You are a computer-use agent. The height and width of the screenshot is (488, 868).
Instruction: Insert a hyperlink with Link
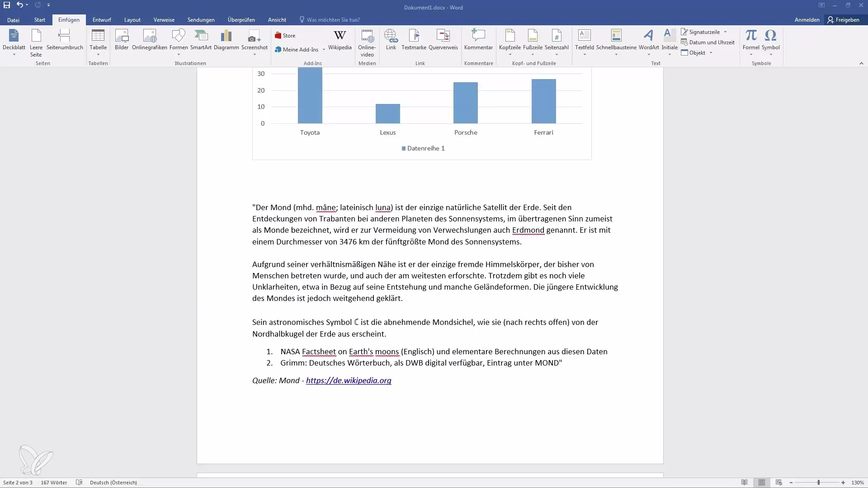point(391,40)
